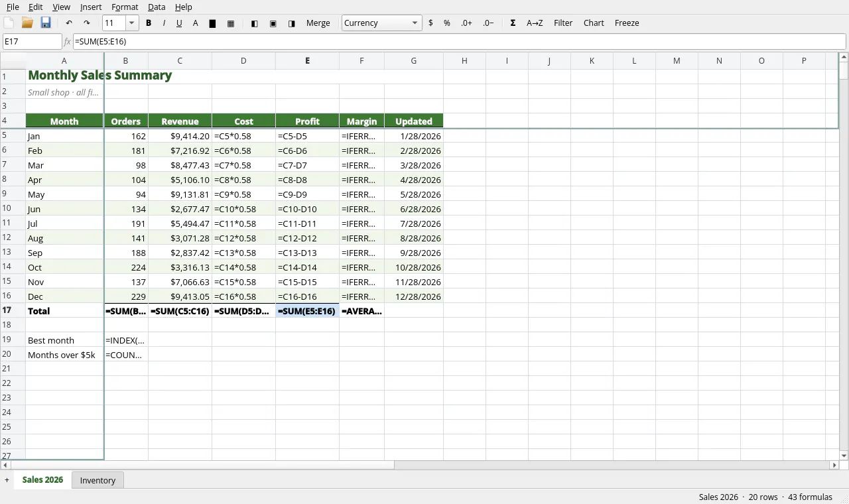Center-align the cell content
The image size is (849, 504).
click(x=273, y=23)
